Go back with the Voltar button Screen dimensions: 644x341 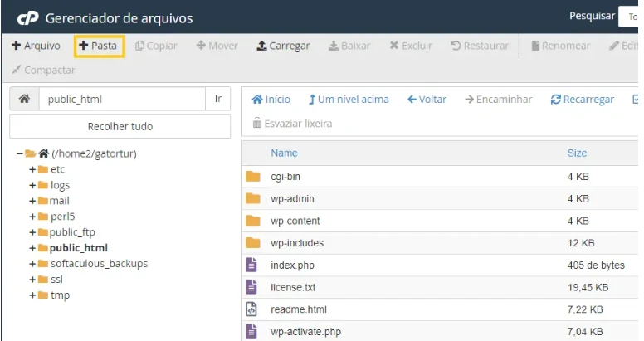click(x=427, y=100)
